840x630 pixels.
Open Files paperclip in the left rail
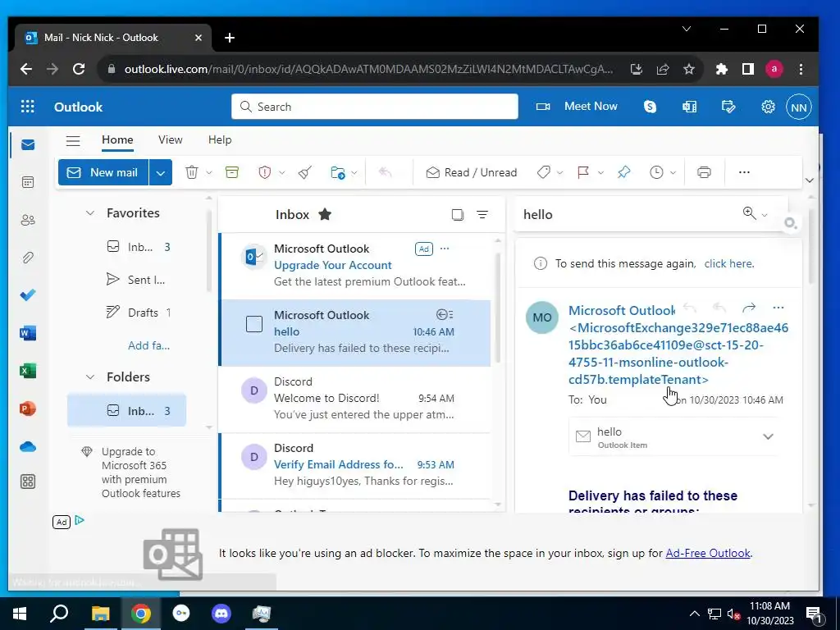[28, 258]
